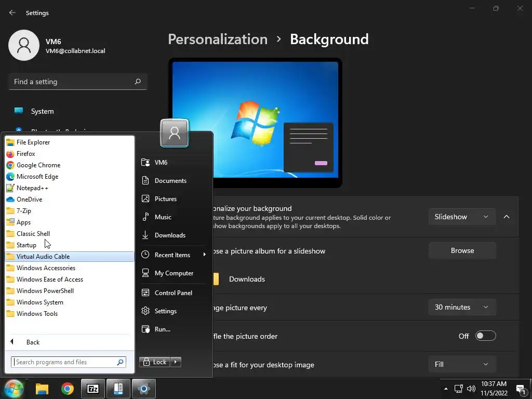The image size is (532, 399).
Task: Click the Lock button
Action: (155, 362)
